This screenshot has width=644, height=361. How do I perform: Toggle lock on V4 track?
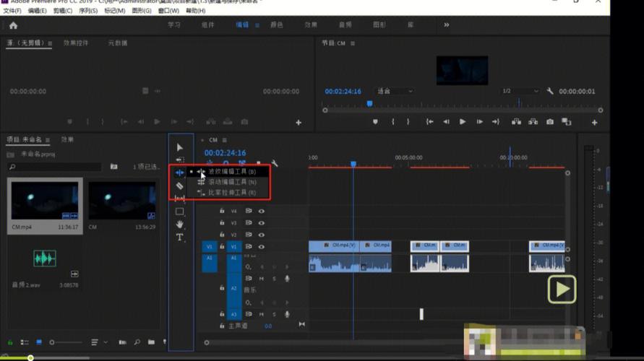click(x=222, y=211)
